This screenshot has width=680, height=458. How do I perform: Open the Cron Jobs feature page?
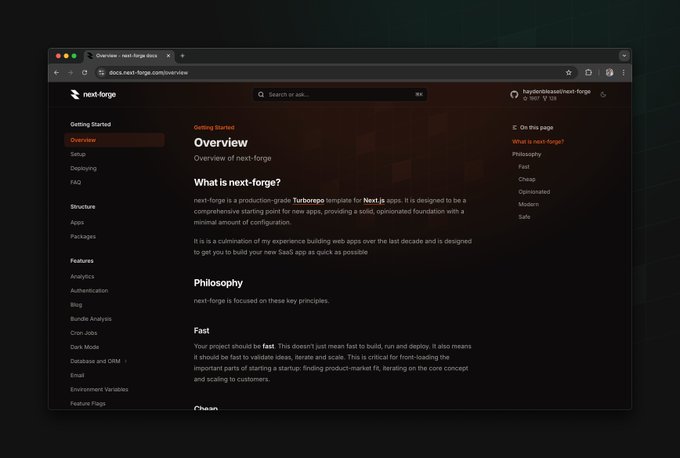(84, 333)
